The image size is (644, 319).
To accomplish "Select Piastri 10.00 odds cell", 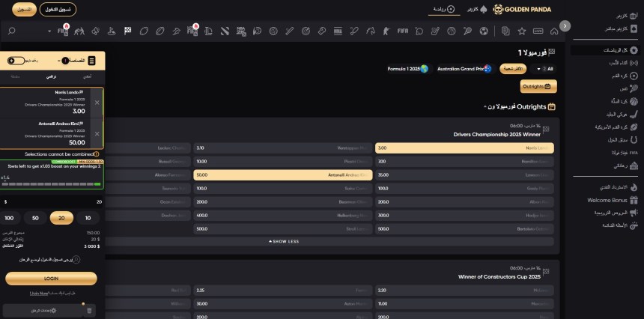I will click(282, 162).
